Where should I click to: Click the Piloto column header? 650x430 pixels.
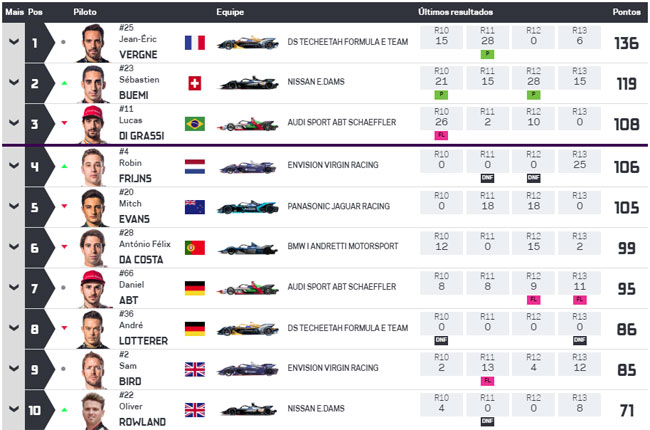pos(85,12)
